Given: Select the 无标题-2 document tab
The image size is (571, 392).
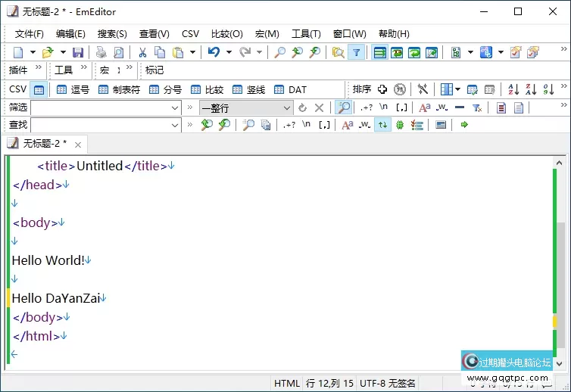Looking at the screenshot, I should (44, 143).
